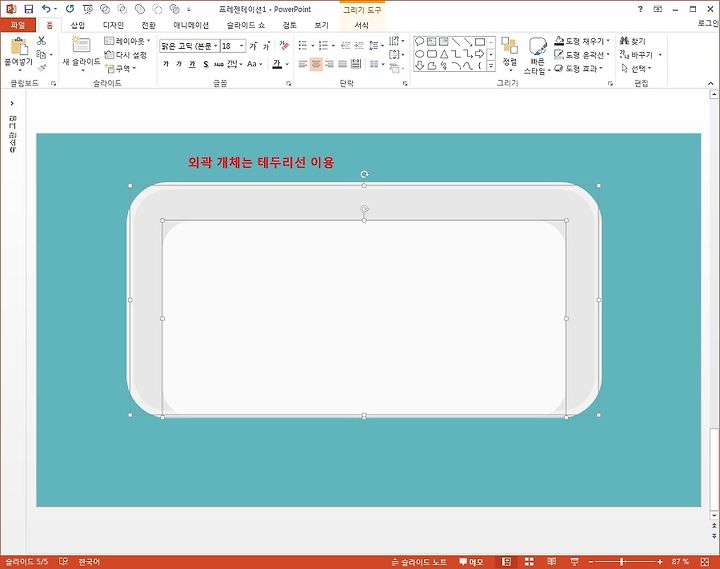720x569 pixels.
Task: Click the Reset (다시 설정) slide button
Action: (x=126, y=55)
